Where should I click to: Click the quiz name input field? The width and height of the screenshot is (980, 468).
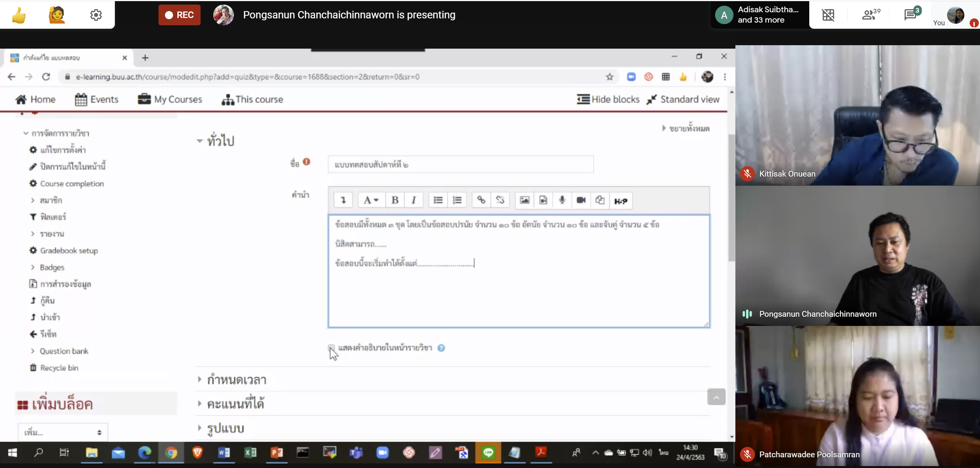[x=461, y=165]
